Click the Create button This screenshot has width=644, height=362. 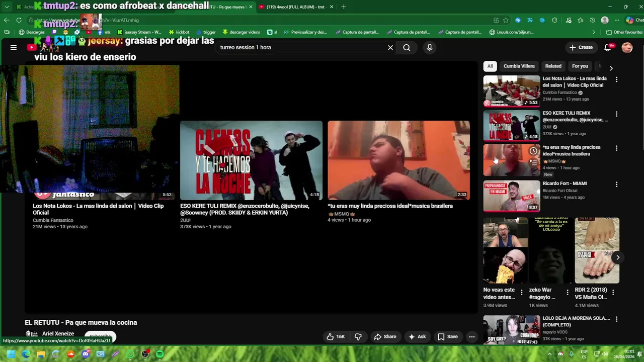tap(581, 47)
